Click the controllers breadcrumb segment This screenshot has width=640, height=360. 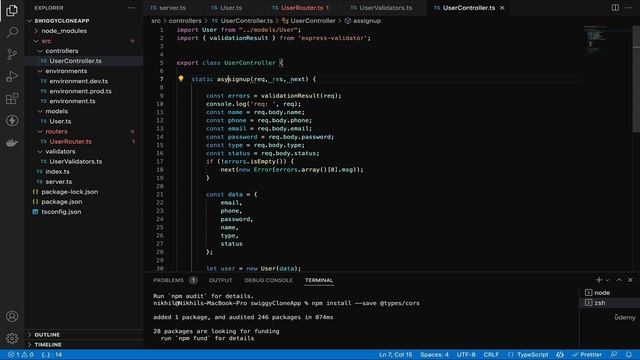(x=185, y=21)
